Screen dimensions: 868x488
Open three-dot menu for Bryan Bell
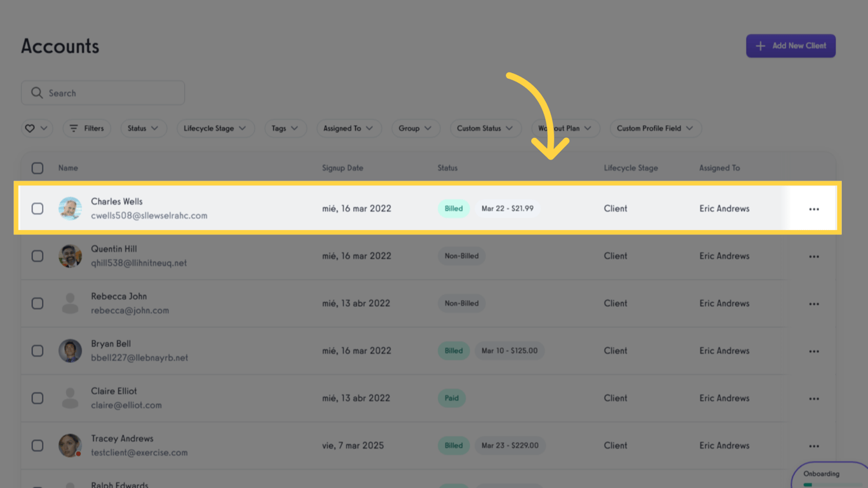(814, 351)
